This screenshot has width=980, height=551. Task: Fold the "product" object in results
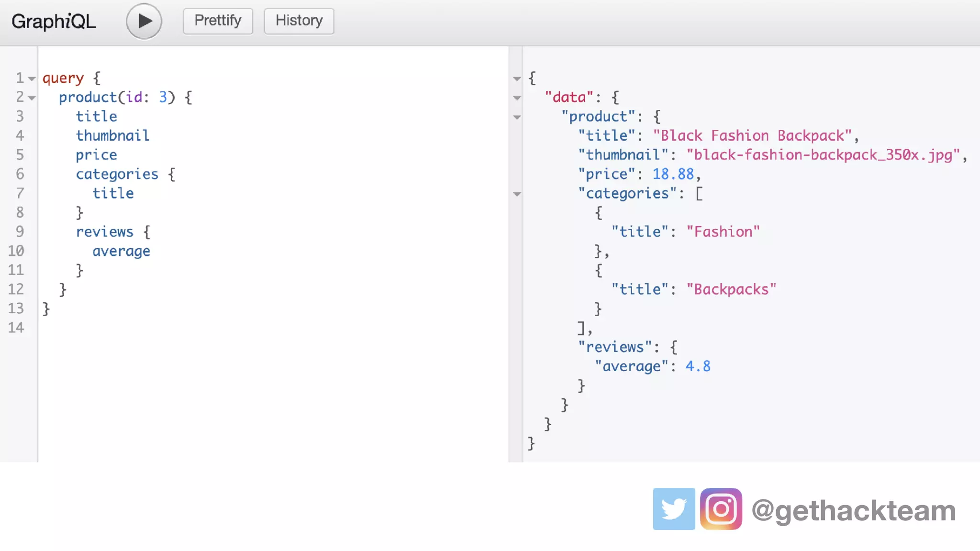tap(517, 117)
